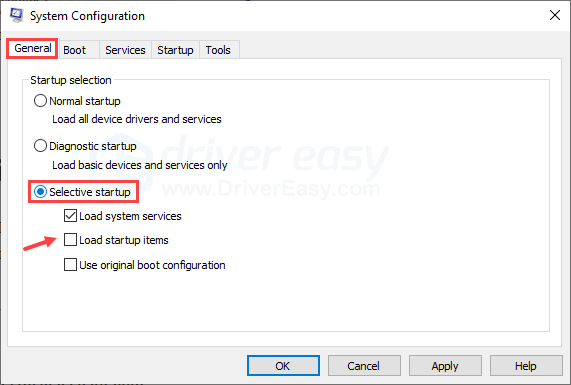
Task: Click the System Configuration title bar icon
Action: click(16, 15)
